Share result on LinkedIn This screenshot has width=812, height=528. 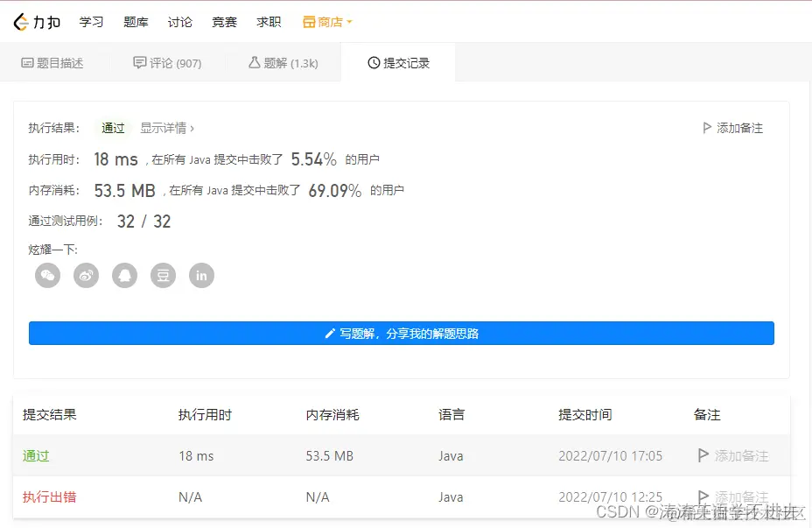pos(201,275)
